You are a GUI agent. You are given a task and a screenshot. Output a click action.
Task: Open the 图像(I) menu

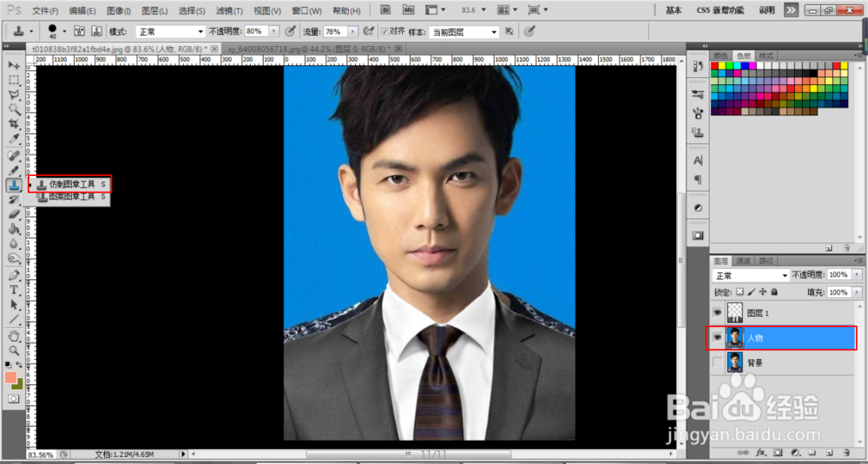point(118,10)
